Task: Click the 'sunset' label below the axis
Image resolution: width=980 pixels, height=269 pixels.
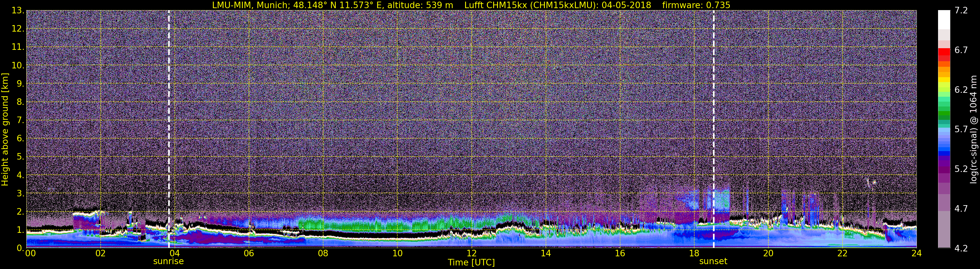Action: tap(713, 262)
